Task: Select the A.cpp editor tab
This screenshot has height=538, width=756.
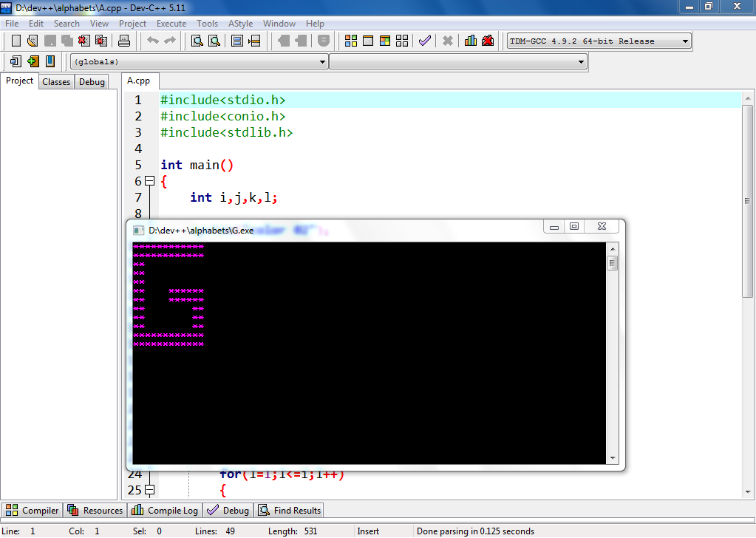Action: click(139, 81)
